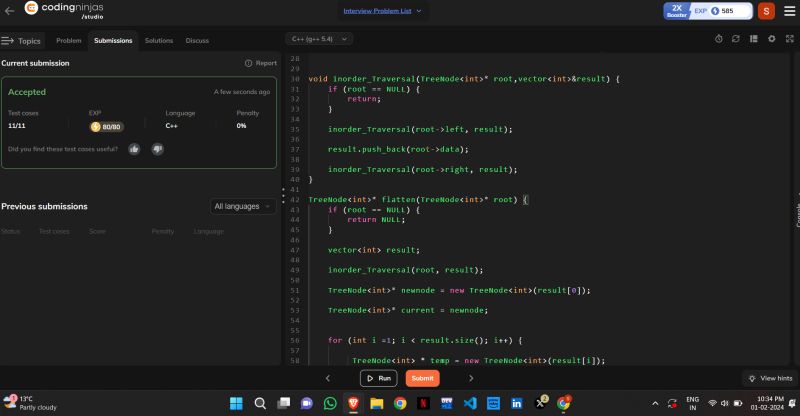The image size is (800, 416).
Task: Switch to the Solutions tab
Action: click(158, 41)
